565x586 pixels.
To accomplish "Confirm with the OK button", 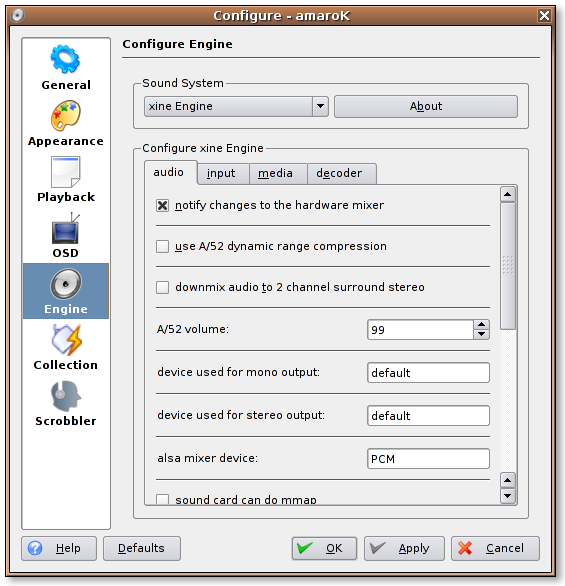I will [324, 548].
